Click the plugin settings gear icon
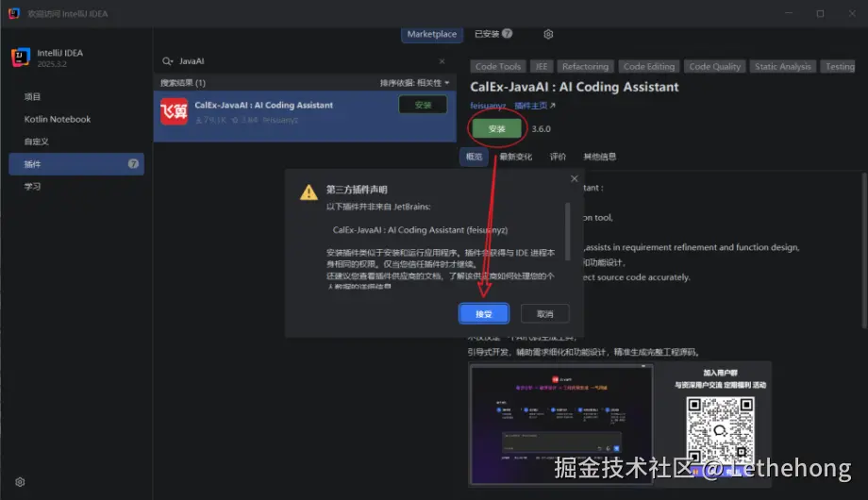Image resolution: width=868 pixels, height=500 pixels. pos(548,34)
